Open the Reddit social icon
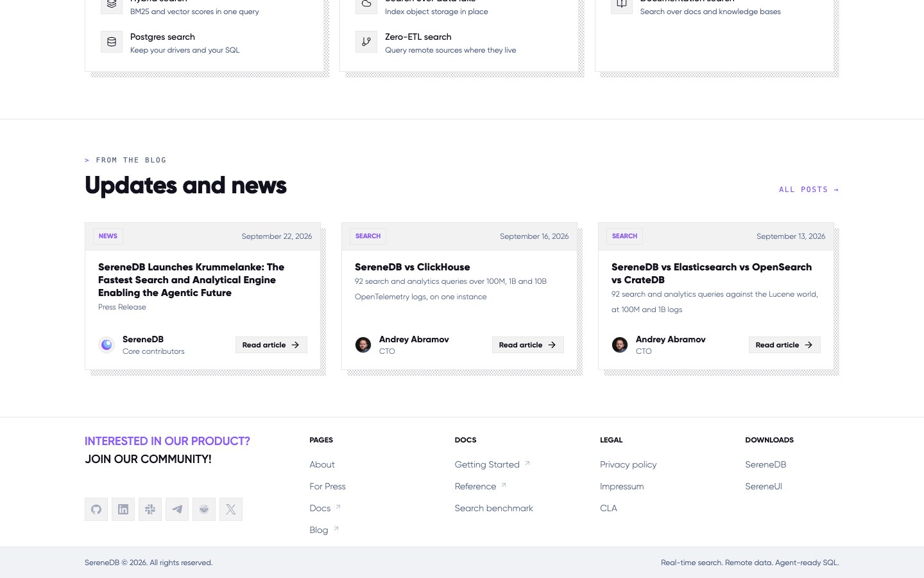 click(x=204, y=509)
